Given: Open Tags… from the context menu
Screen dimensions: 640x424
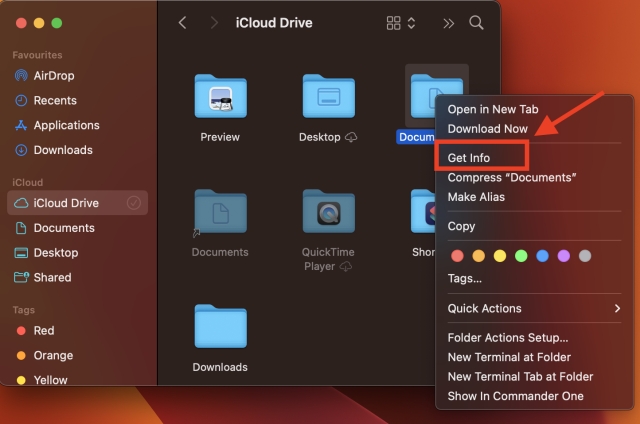Looking at the screenshot, I should click(534, 279).
